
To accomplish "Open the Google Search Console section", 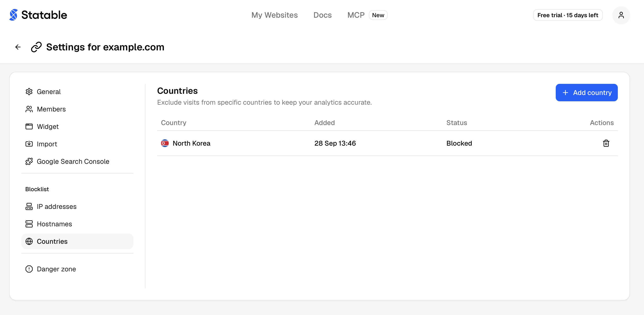I will [x=77, y=161].
